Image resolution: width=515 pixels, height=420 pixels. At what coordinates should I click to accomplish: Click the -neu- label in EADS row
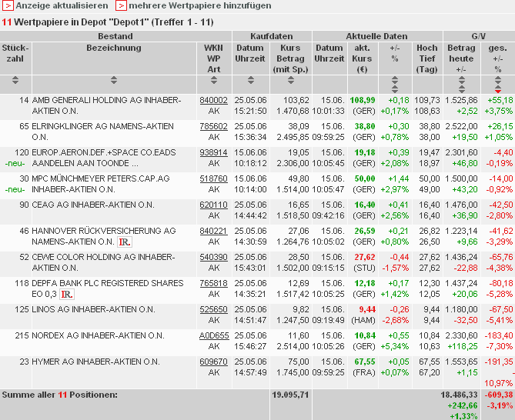click(15, 163)
